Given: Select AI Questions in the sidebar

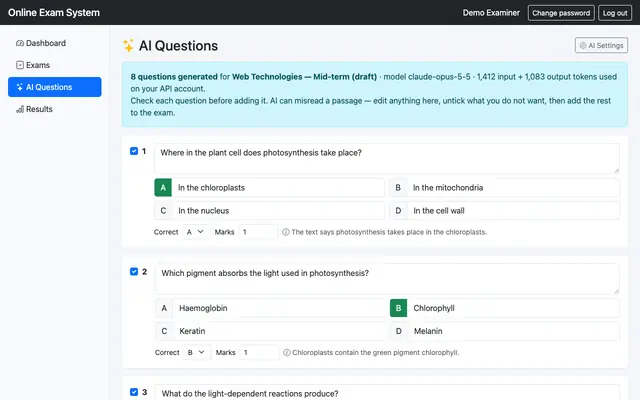Looking at the screenshot, I should (x=55, y=87).
